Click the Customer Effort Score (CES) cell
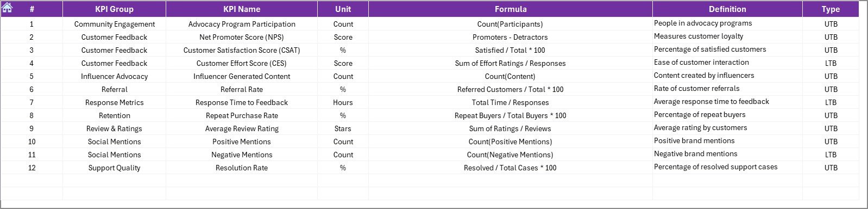868x209 pixels. click(242, 63)
